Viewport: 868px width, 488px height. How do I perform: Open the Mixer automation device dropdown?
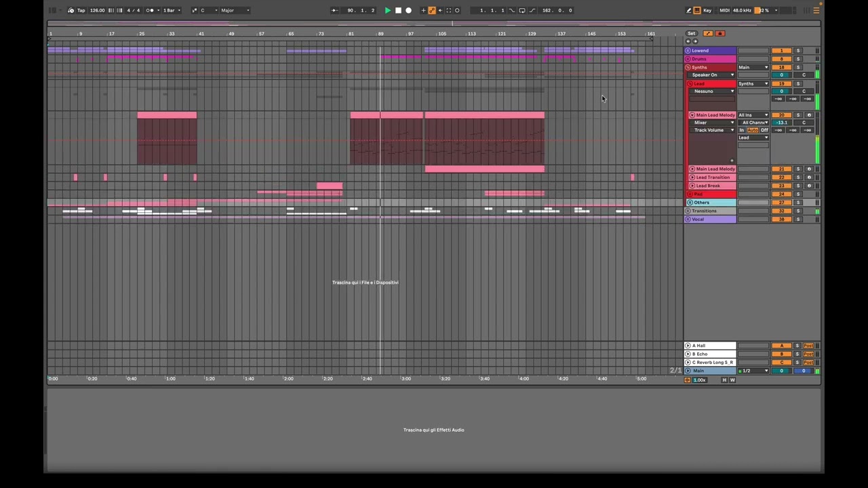point(712,123)
